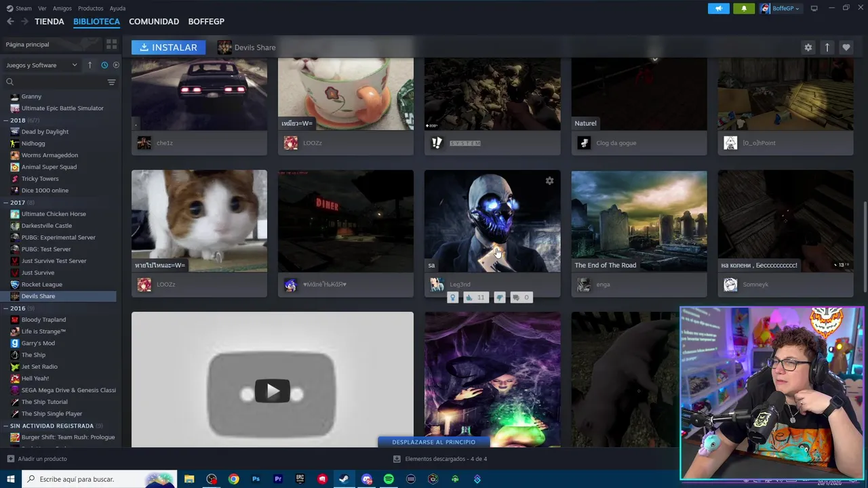Add Devils Share to favorites heart
Viewport: 868px width, 488px height.
click(846, 47)
